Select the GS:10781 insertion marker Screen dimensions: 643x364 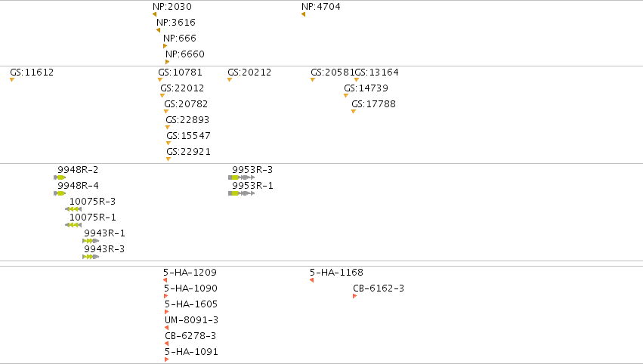point(160,80)
